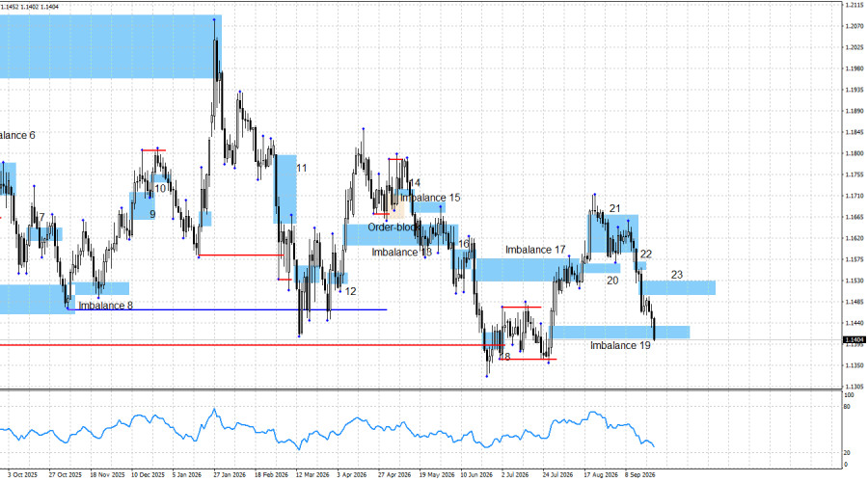Click the 27 Jan 2026 date label
This screenshot has width=868, height=482.
230,475
